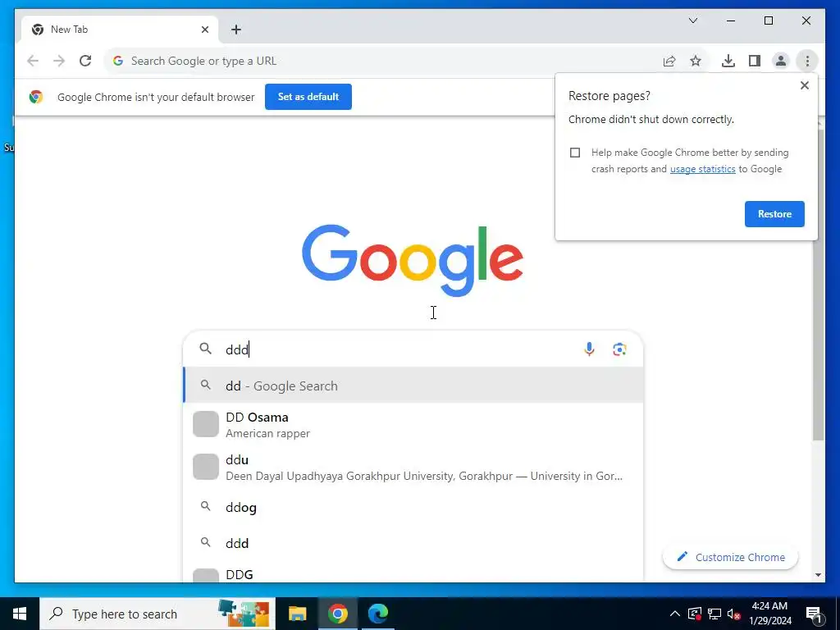Click the Chrome taskbar icon
Image resolution: width=840 pixels, height=630 pixels.
coord(337,614)
